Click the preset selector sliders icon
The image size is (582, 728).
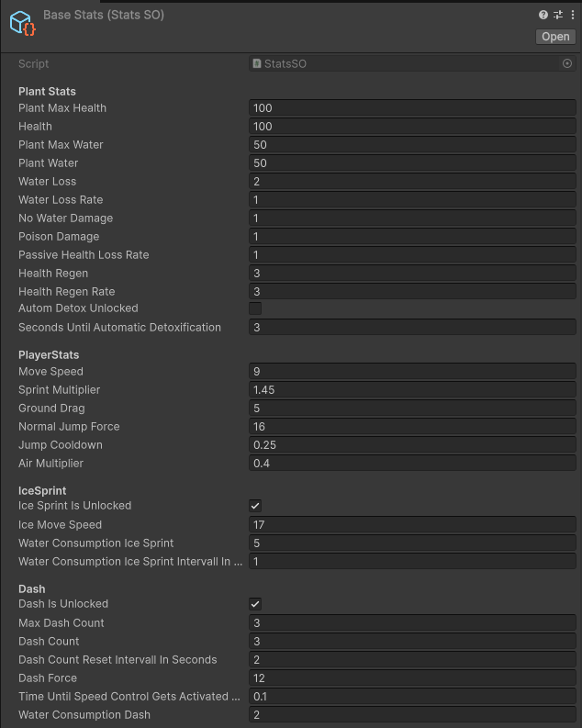point(557,15)
